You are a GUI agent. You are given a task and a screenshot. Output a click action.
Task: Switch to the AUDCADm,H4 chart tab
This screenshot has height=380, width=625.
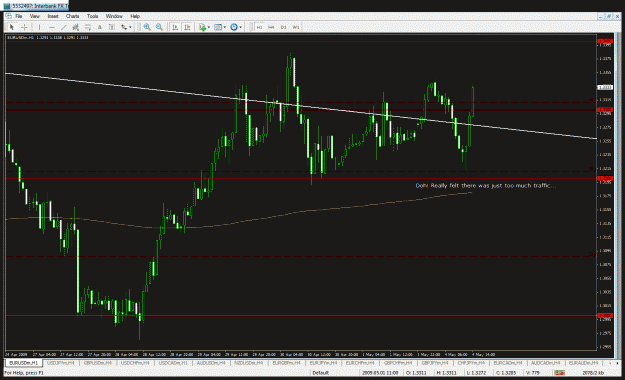(545, 363)
